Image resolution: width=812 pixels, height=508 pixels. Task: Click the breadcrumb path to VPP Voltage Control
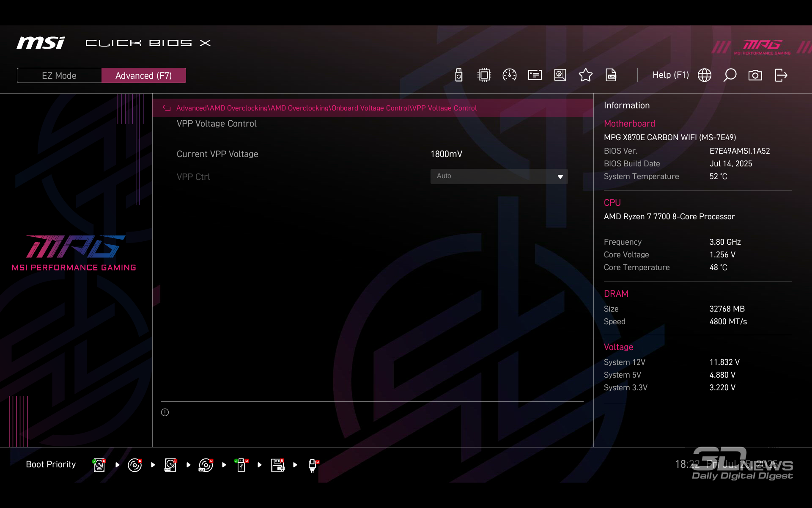[326, 108]
